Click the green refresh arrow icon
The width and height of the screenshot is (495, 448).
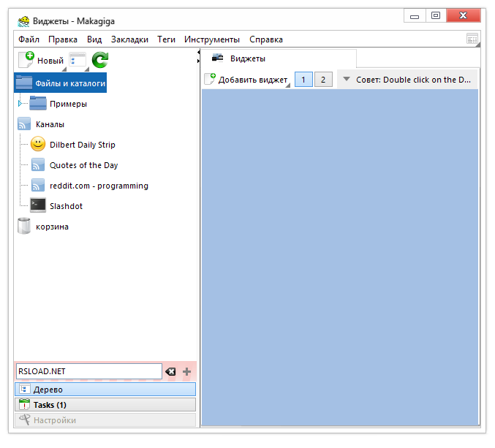tap(100, 60)
